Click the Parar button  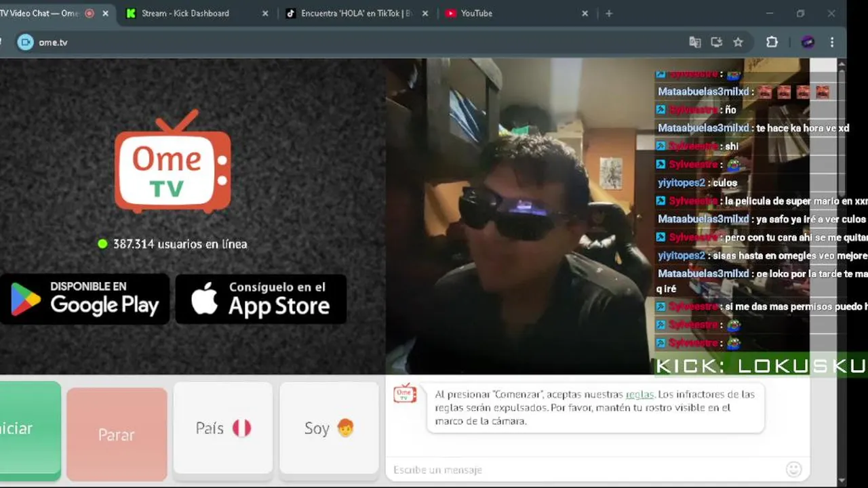[x=117, y=434]
